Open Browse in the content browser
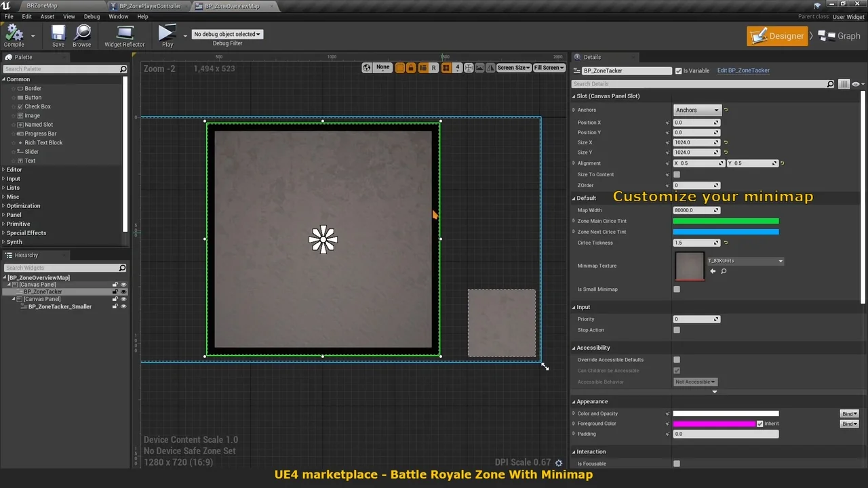 coord(82,35)
